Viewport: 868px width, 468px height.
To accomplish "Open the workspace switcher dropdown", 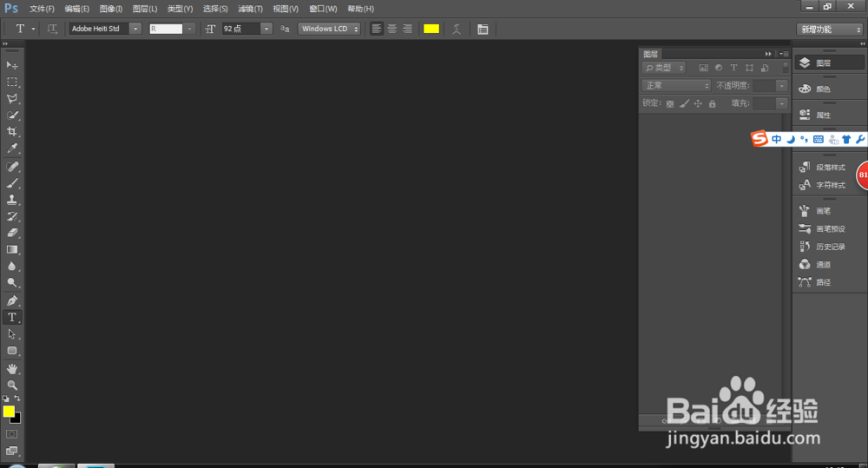I will (830, 30).
